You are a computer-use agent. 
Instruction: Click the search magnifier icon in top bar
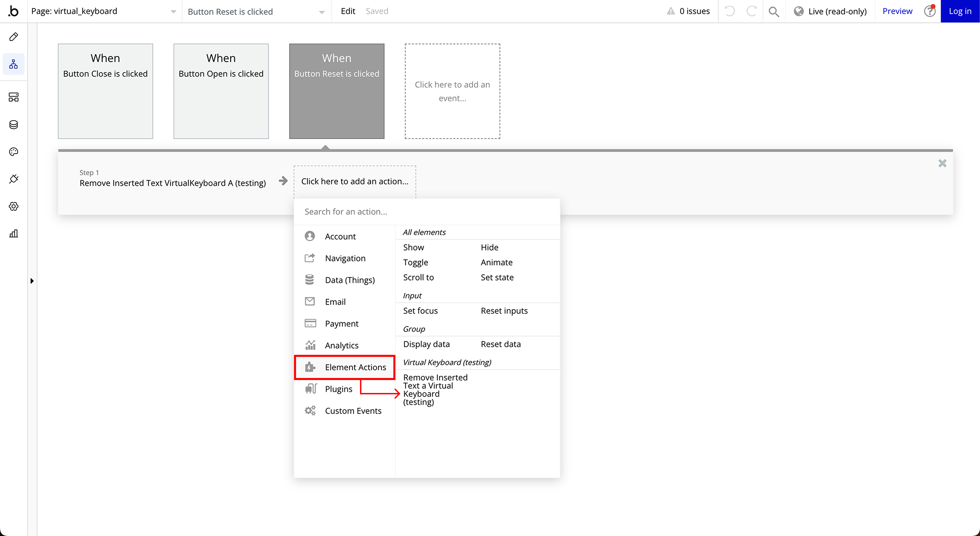(773, 11)
